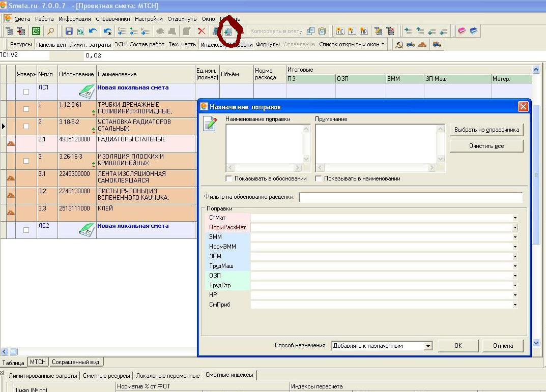Open the СмПриб correction dropdown

515,305
